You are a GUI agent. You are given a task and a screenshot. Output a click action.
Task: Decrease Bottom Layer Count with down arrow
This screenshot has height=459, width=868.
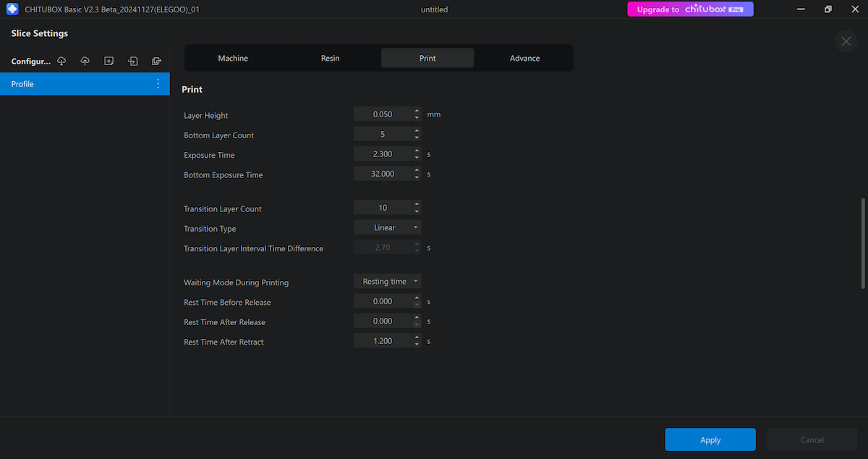(417, 137)
